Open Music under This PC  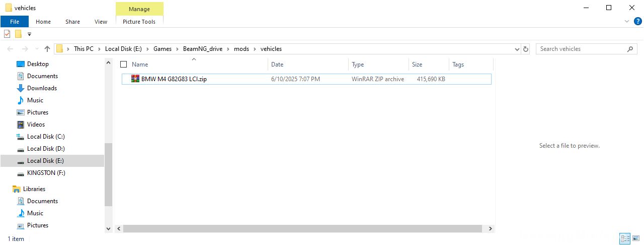pyautogui.click(x=35, y=100)
